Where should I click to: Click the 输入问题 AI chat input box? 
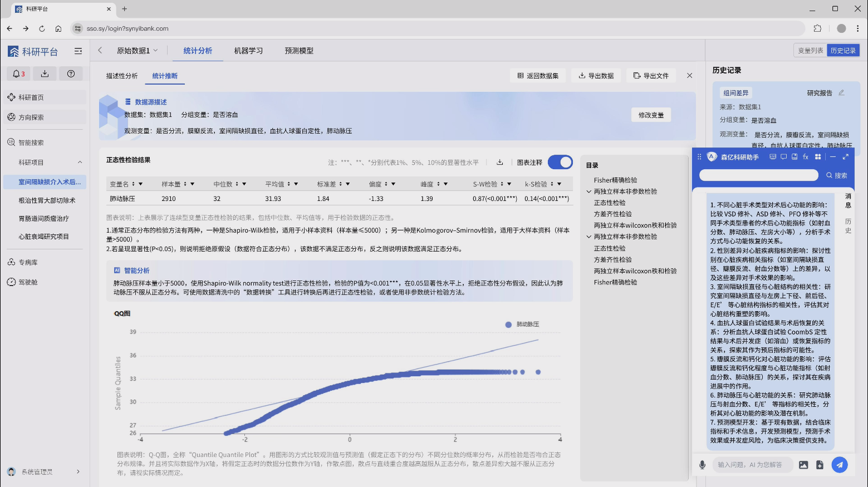tap(753, 465)
